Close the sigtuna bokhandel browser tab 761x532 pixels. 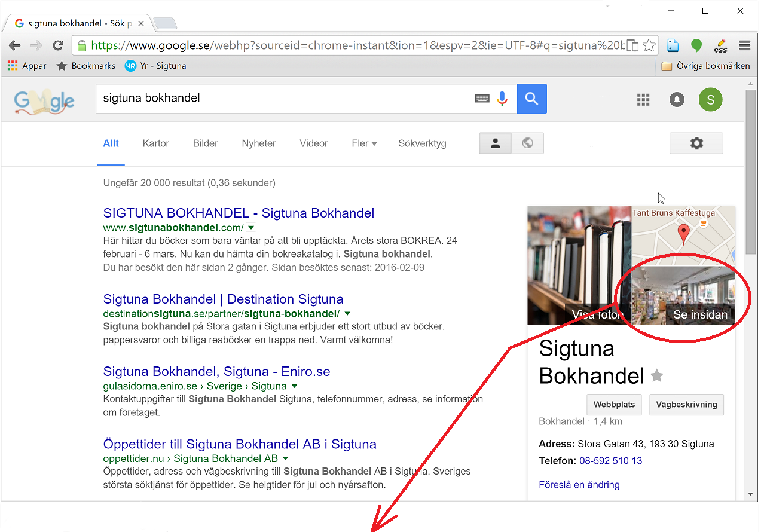pos(141,24)
